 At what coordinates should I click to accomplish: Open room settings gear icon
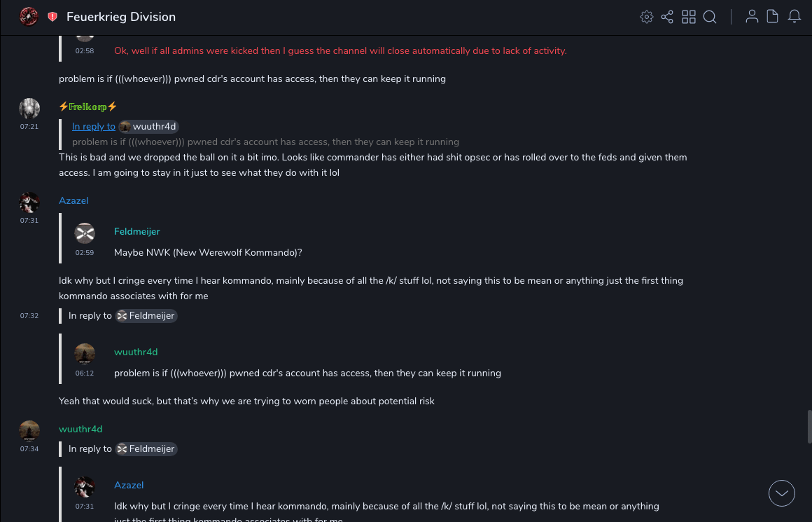[x=647, y=17]
